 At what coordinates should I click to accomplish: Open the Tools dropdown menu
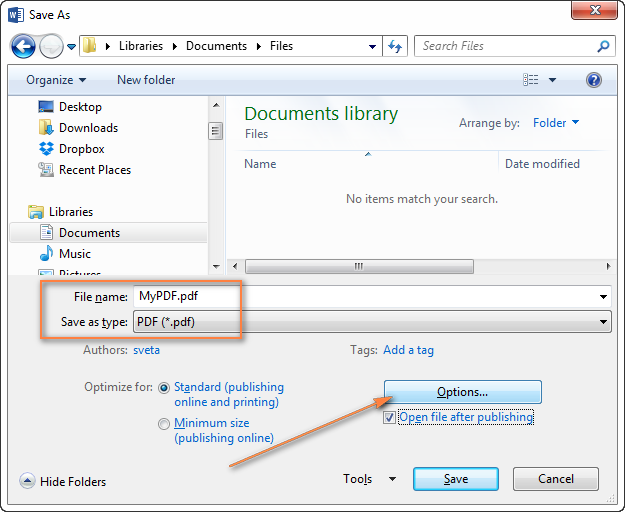tap(369, 479)
